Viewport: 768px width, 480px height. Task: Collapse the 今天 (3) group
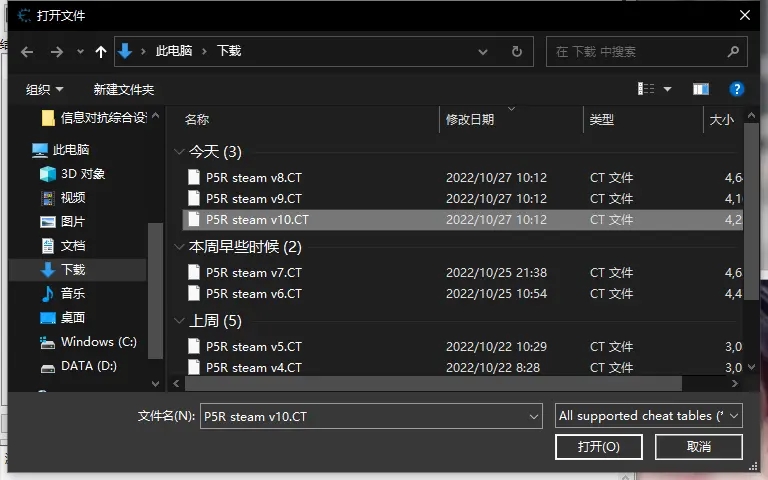coord(179,152)
